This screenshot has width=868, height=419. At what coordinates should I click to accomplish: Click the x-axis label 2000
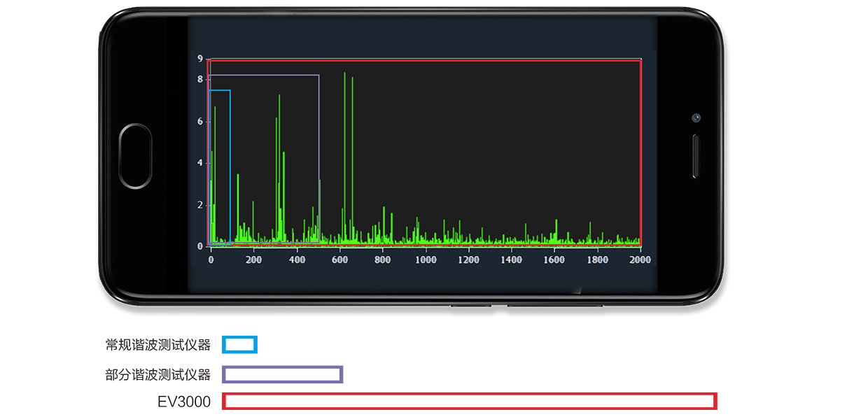pyautogui.click(x=640, y=260)
